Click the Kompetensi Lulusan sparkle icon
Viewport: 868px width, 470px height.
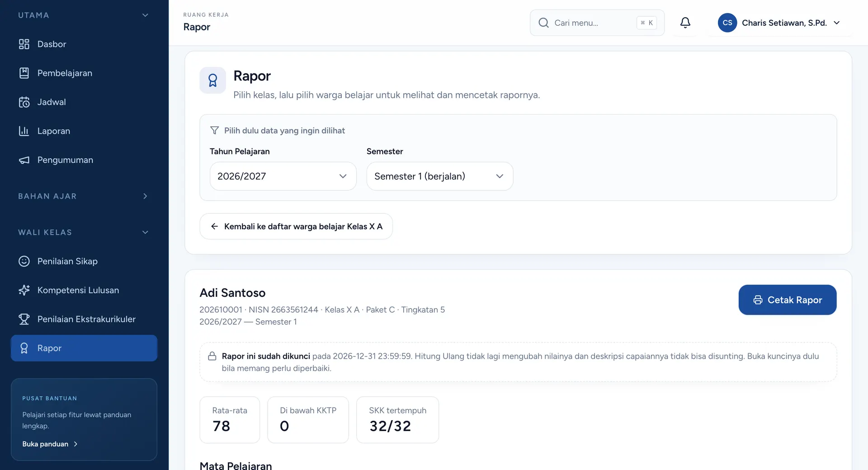pyautogui.click(x=24, y=290)
